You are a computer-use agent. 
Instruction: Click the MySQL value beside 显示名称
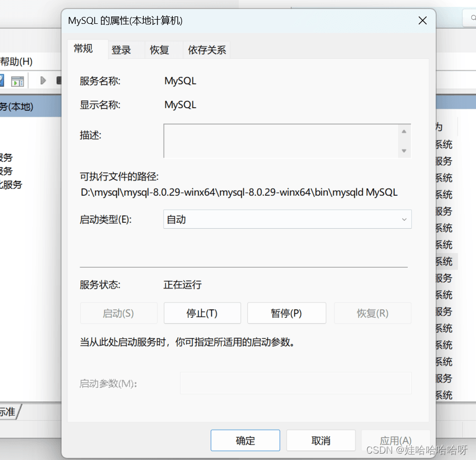point(180,105)
